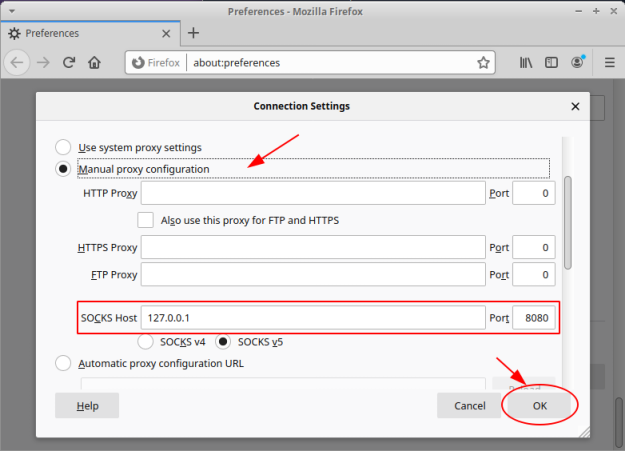Click the Help button
Image resolution: width=625 pixels, height=451 pixels.
point(87,406)
